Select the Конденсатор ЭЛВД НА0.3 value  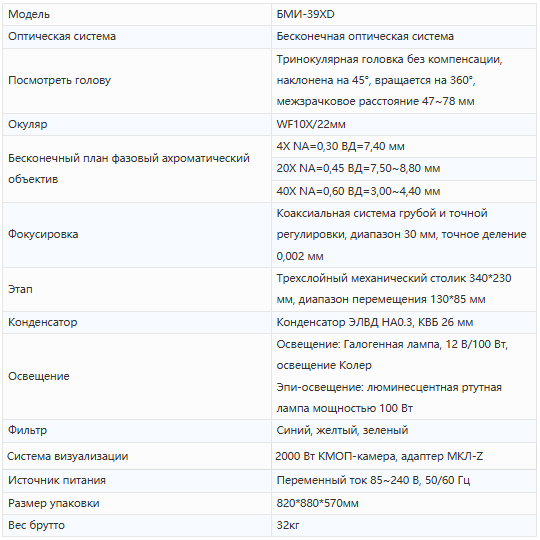pos(375,322)
